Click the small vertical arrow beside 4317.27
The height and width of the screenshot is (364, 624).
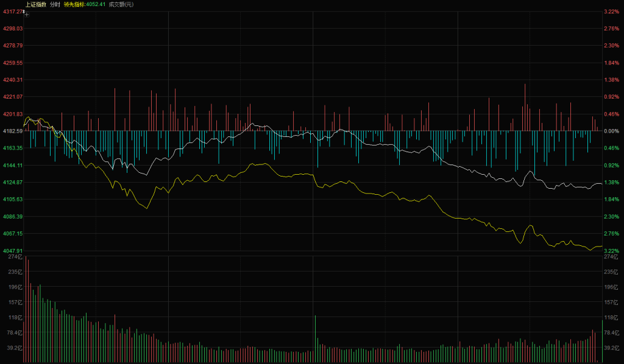[24, 11]
